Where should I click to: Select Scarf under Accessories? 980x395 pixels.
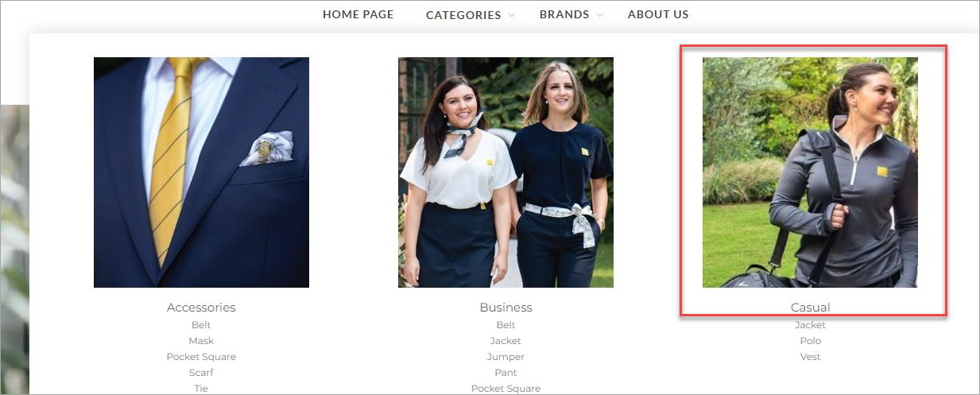point(201,373)
